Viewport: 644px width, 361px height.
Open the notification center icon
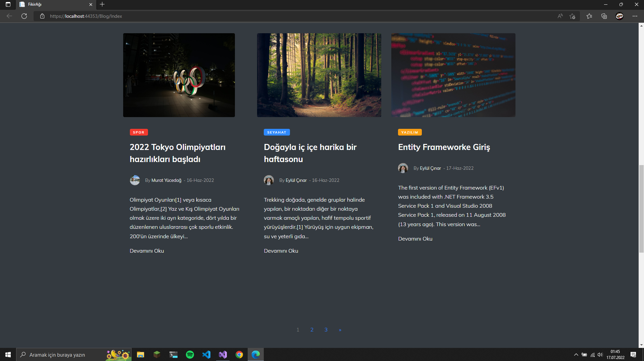coord(633,355)
